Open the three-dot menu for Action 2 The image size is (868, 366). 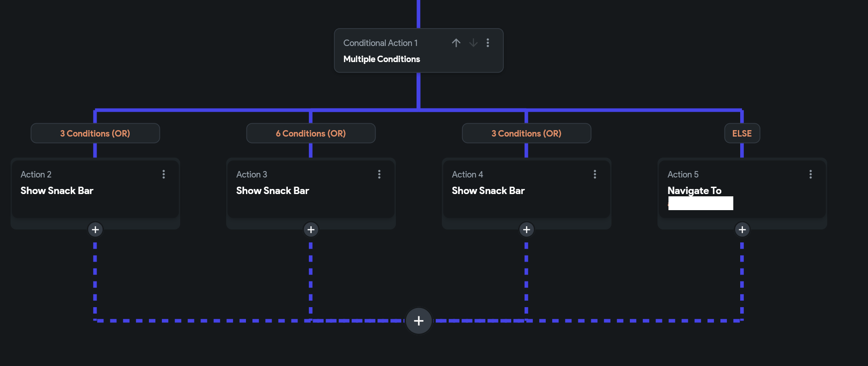click(x=164, y=174)
